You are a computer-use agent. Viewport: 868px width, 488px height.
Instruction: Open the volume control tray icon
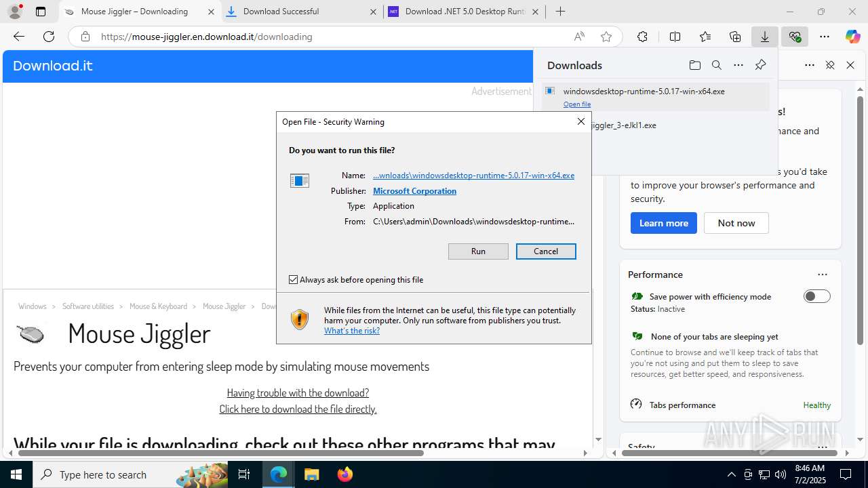coord(781,474)
